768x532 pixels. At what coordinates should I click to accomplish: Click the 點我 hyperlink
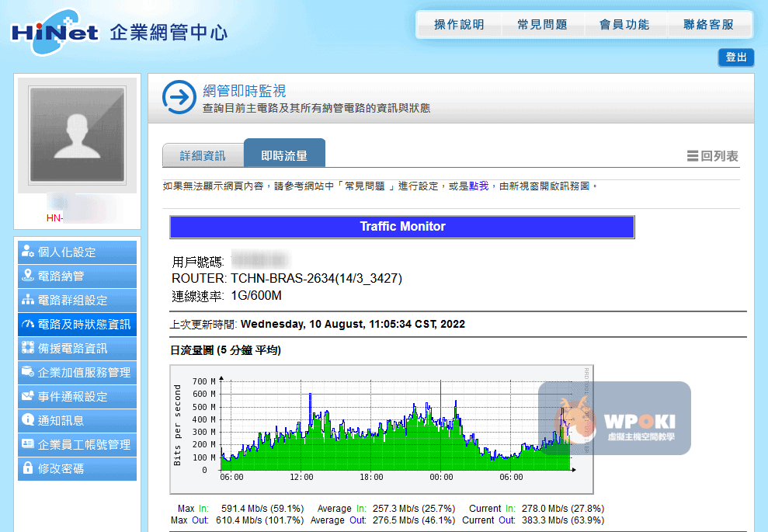click(x=478, y=186)
